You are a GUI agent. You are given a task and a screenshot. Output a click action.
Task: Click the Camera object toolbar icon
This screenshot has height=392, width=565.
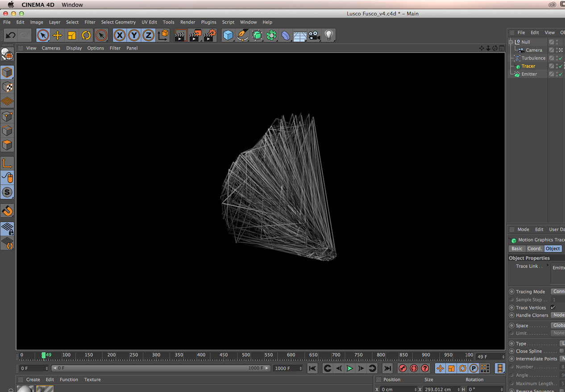click(x=314, y=35)
